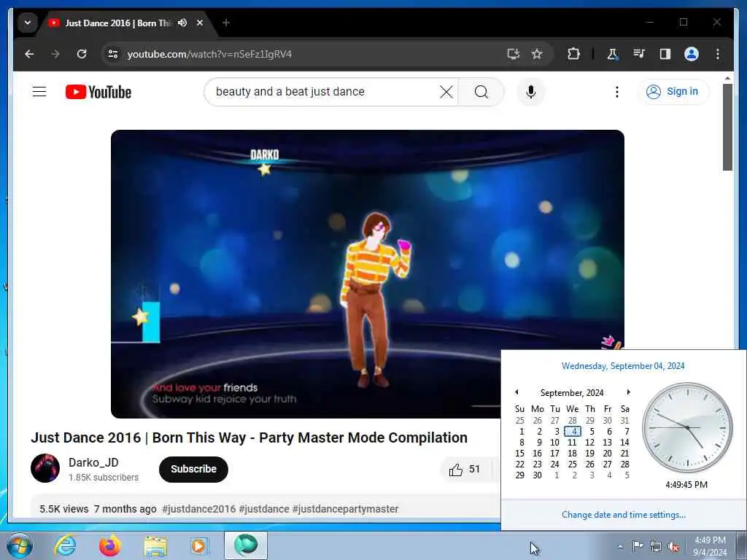The width and height of the screenshot is (747, 560).
Task: Open the YouTube hamburger guide menu
Action: pyautogui.click(x=39, y=91)
